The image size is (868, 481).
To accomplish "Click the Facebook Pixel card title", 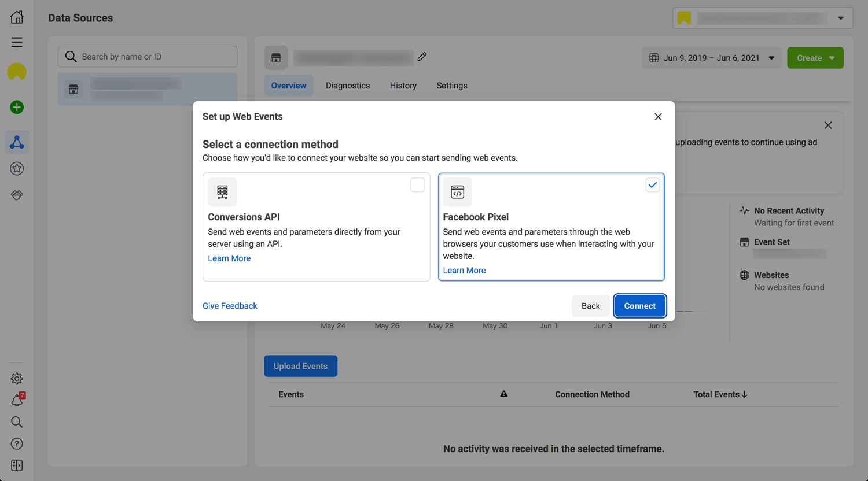I will 476,217.
